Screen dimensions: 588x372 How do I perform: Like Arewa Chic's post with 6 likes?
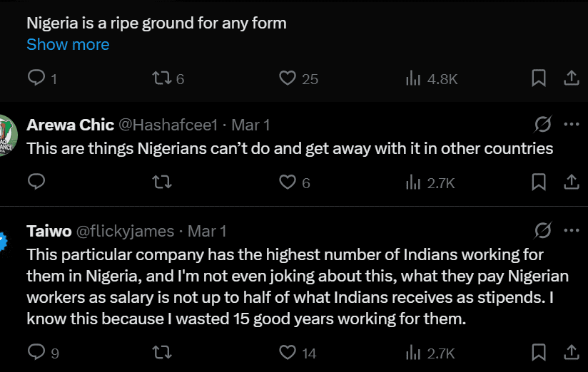point(288,182)
